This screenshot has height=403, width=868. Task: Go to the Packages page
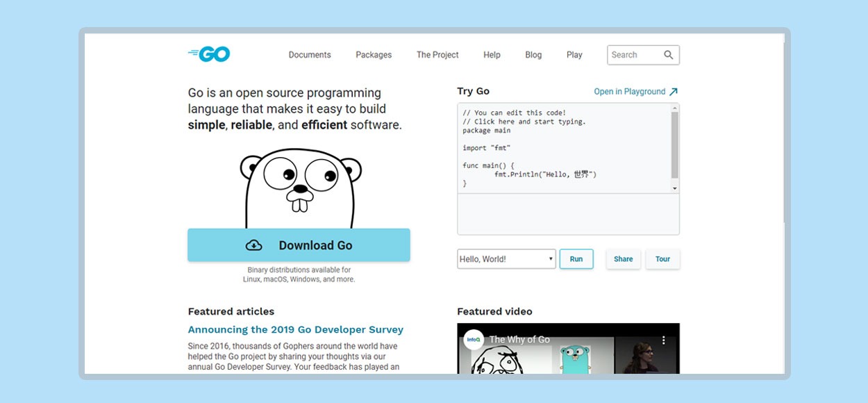tap(374, 55)
